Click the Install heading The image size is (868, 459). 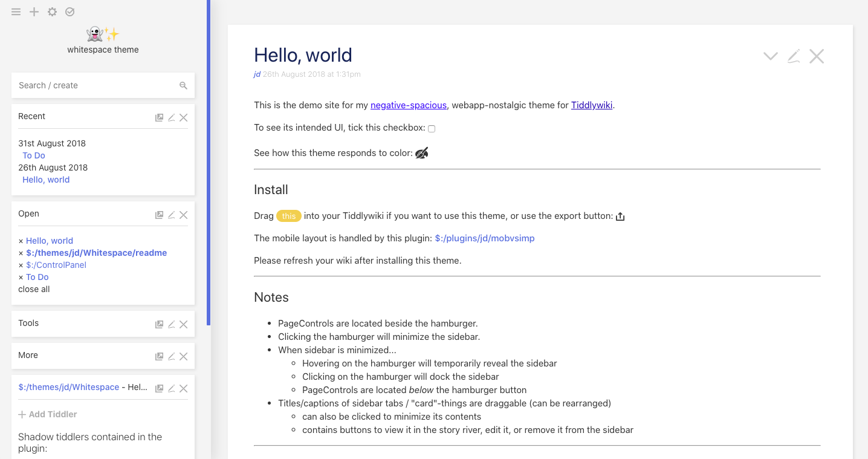tap(271, 190)
